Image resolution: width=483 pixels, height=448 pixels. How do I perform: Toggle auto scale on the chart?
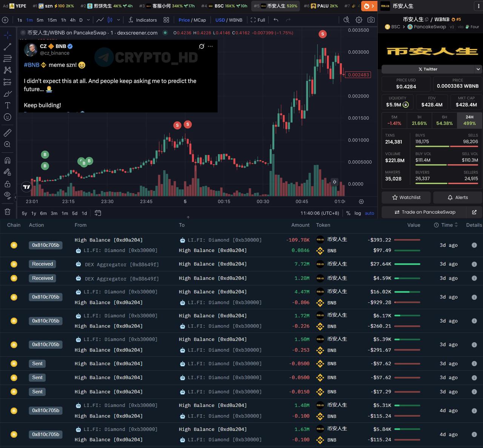click(369, 213)
